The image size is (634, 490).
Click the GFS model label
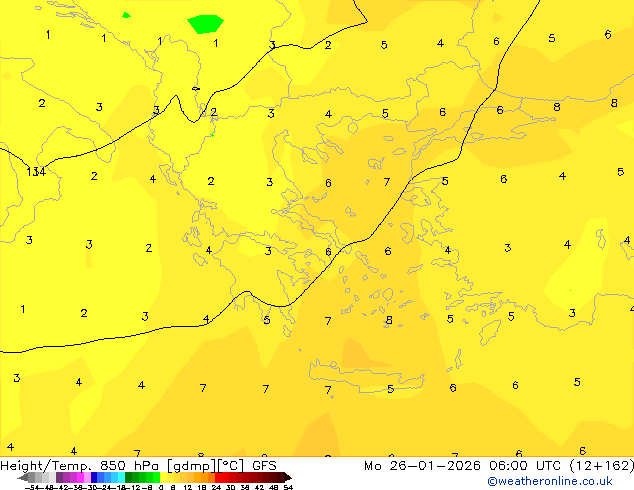point(264,466)
